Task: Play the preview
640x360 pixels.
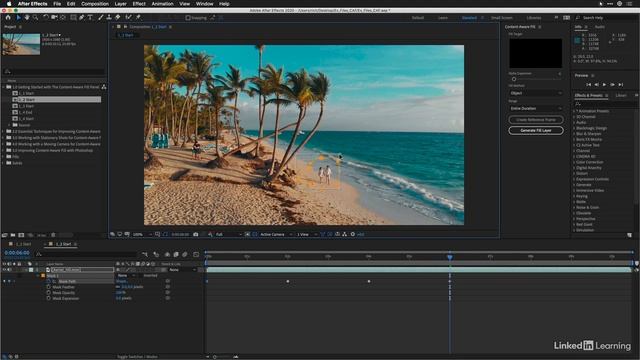Action: click(x=604, y=84)
